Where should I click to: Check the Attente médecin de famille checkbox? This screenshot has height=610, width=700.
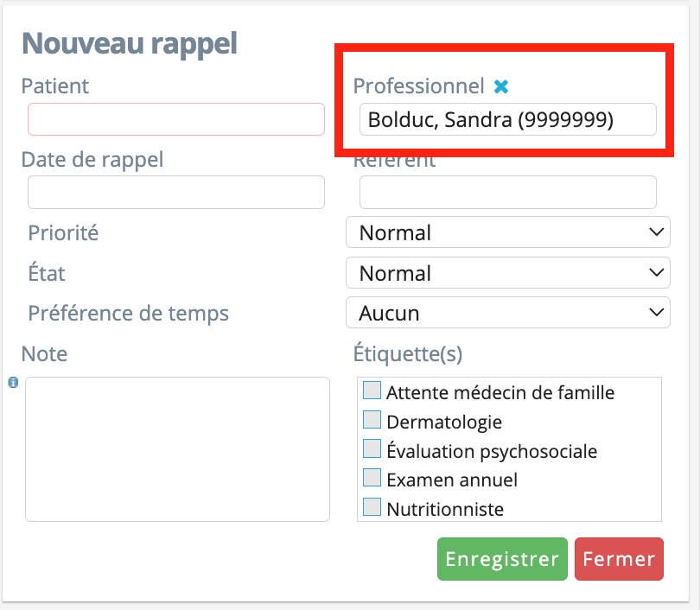(372, 391)
